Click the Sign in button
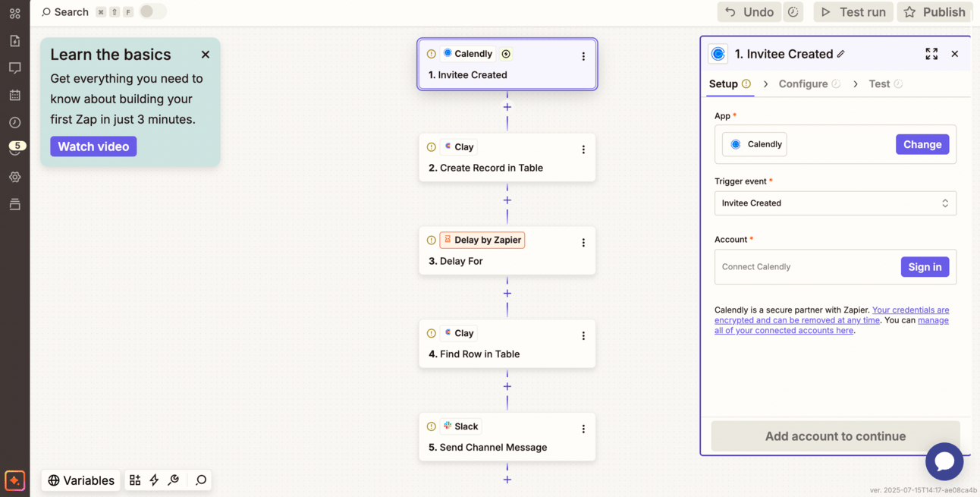Viewport: 980px width, 497px height. click(925, 267)
